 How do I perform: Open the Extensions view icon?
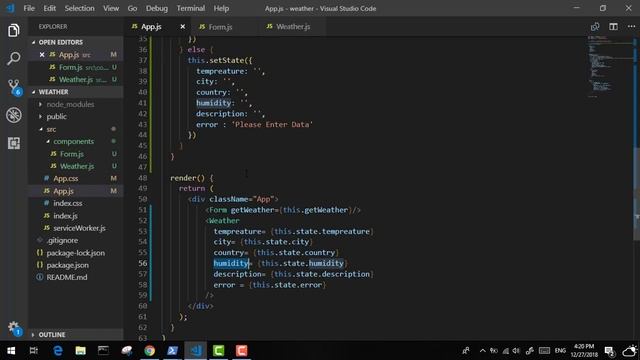pyautogui.click(x=13, y=143)
